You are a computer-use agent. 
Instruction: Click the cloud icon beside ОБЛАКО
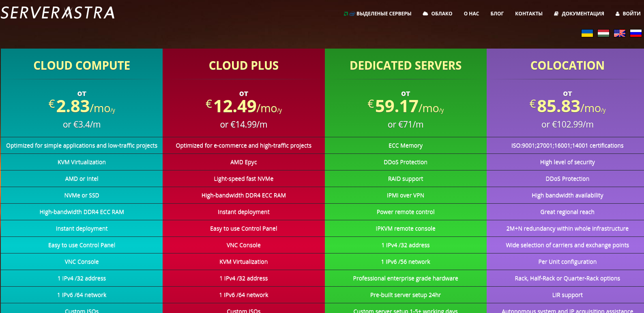click(x=425, y=13)
